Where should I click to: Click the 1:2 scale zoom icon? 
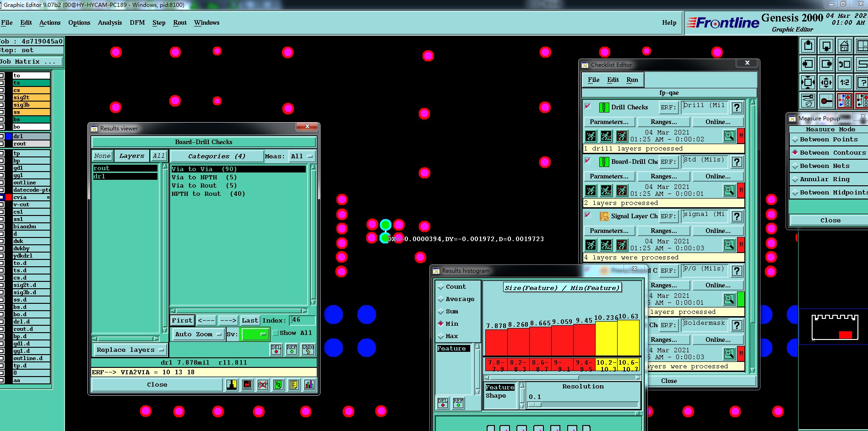pyautogui.click(x=844, y=82)
